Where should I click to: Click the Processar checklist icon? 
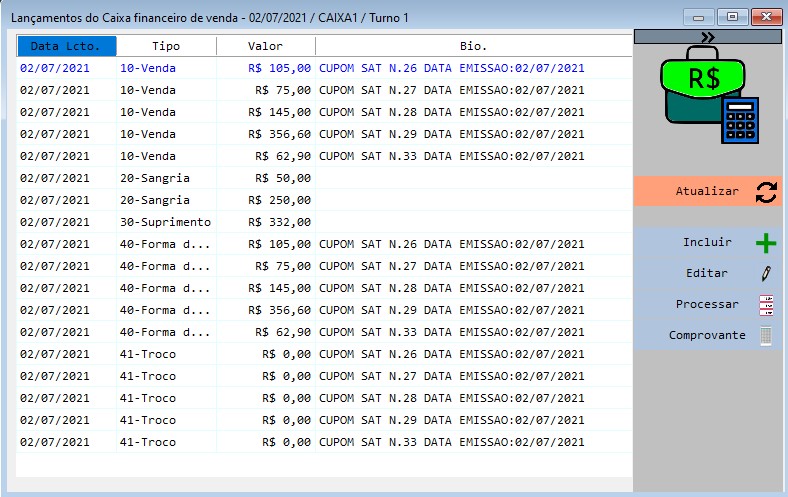(766, 305)
